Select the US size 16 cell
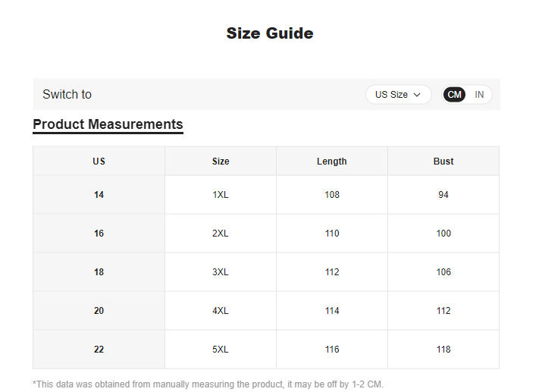 pos(99,234)
